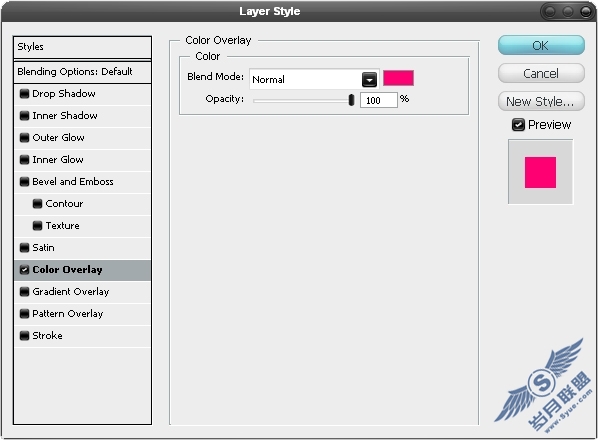The image size is (598, 440).
Task: Click the New Style... button
Action: coord(541,101)
